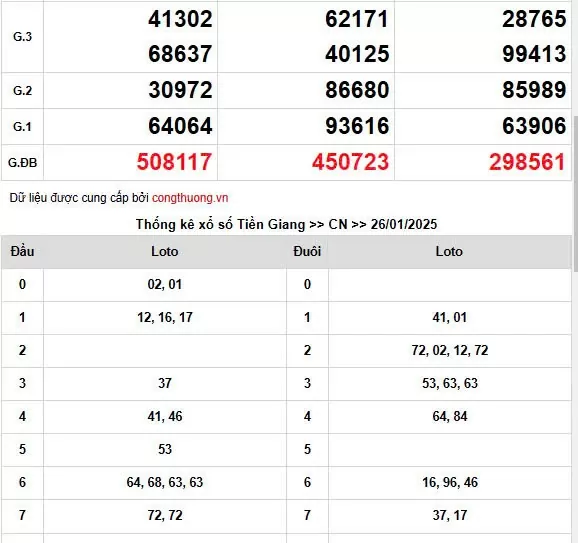Select third prize number 99413
The height and width of the screenshot is (543, 578).
[x=534, y=54]
